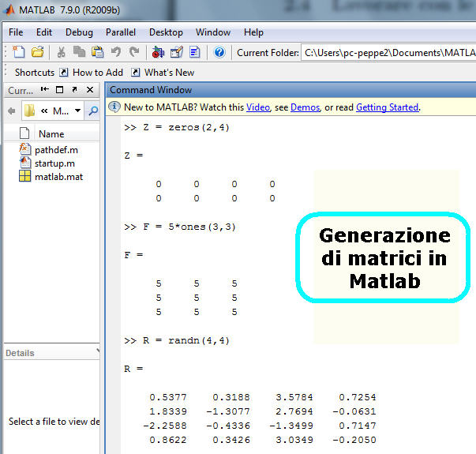Click the How to Add shortcut
The width and height of the screenshot is (476, 454).
(x=98, y=73)
